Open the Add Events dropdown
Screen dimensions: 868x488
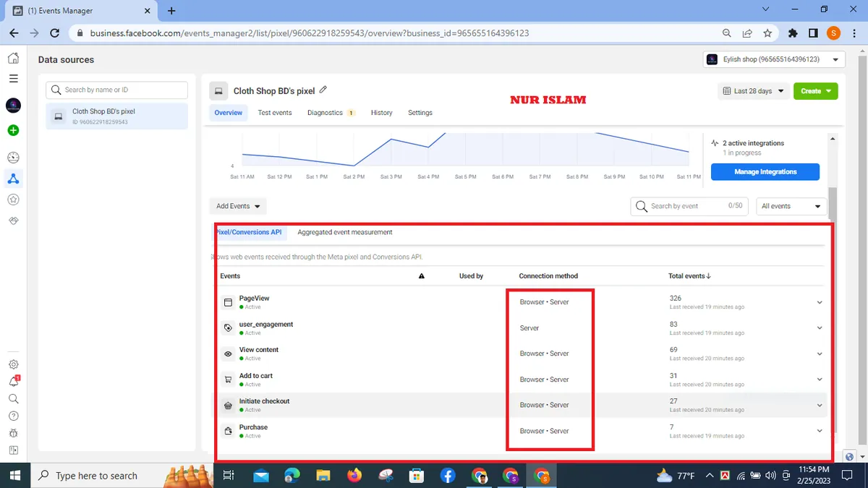tap(238, 206)
